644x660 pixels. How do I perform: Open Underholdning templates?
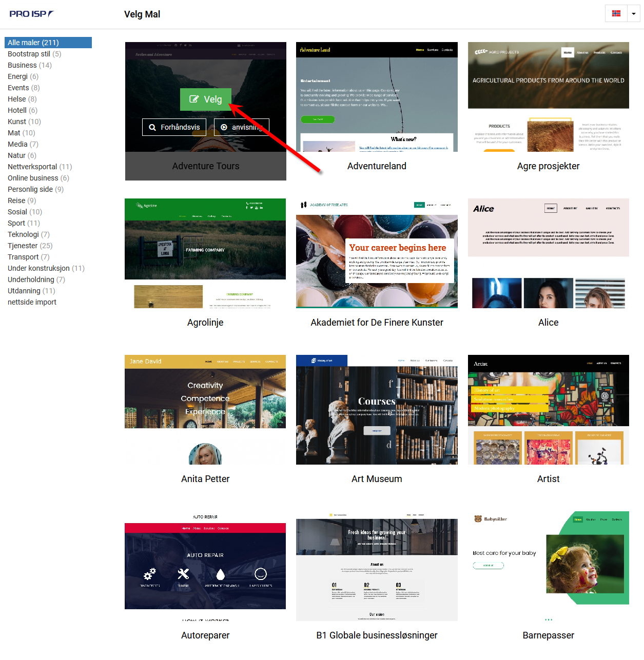pyautogui.click(x=36, y=279)
